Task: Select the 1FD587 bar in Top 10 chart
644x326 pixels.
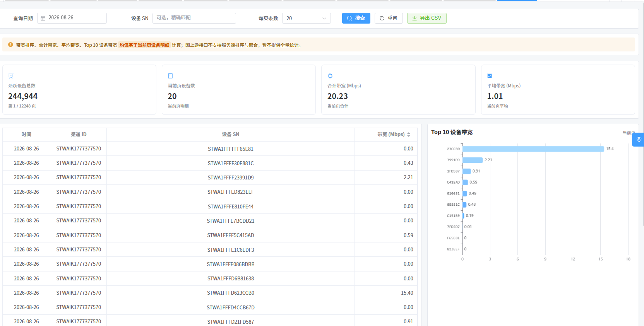Action: (x=467, y=171)
